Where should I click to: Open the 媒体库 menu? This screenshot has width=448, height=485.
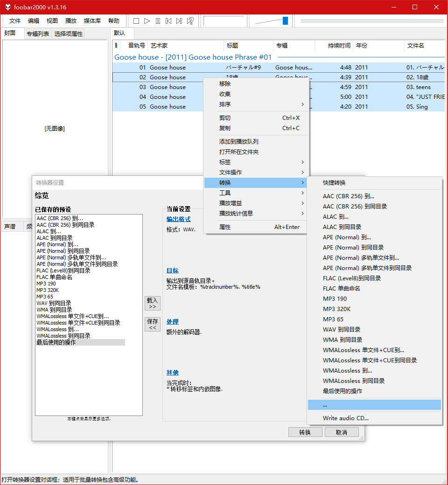(92, 21)
